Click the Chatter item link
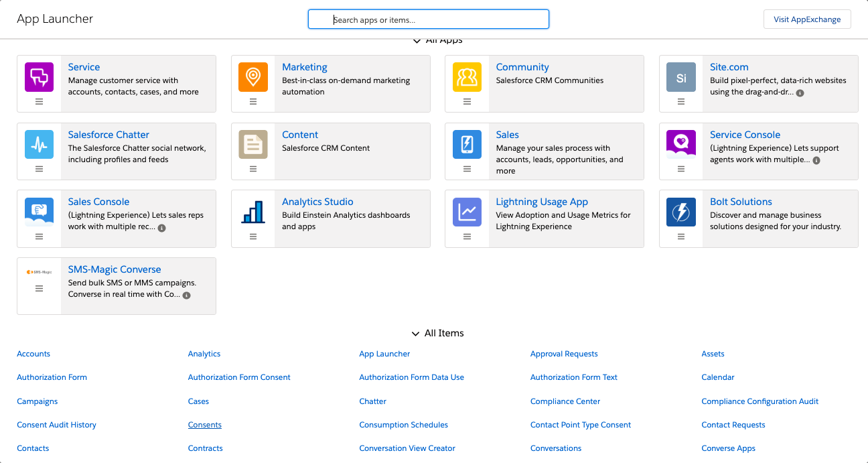The image size is (868, 463). (x=372, y=401)
